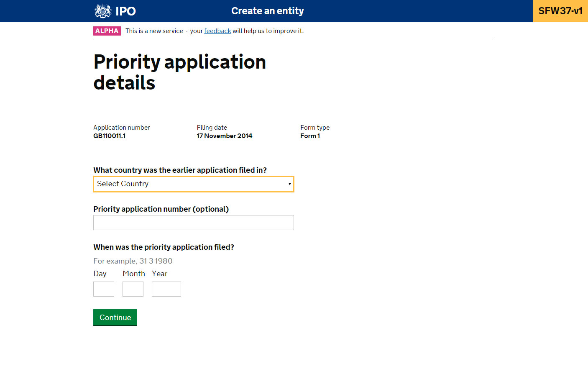588x369 pixels.
Task: Click the 'Create an entity' header title
Action: (267, 11)
